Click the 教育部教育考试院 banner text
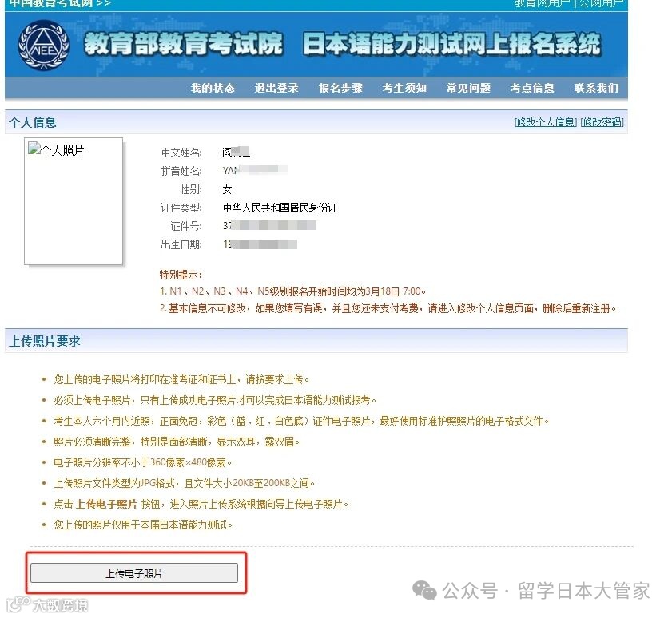Screen dimensions: 672x618 [x=184, y=44]
